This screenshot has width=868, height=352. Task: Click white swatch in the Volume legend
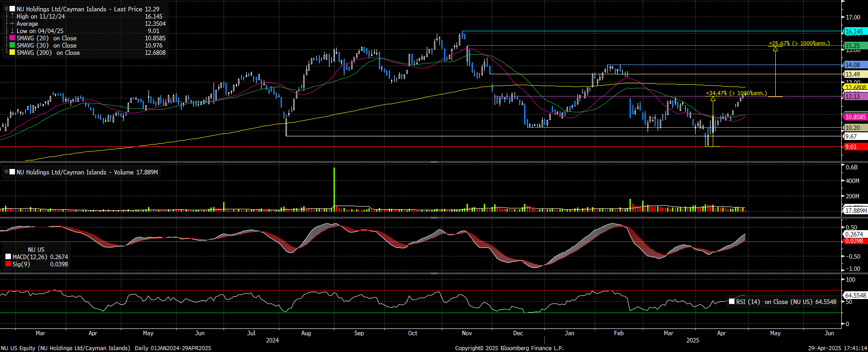click(x=12, y=172)
